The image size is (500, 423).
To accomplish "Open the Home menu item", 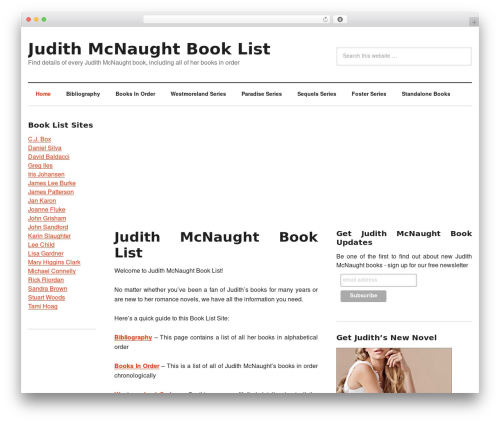I will click(43, 94).
